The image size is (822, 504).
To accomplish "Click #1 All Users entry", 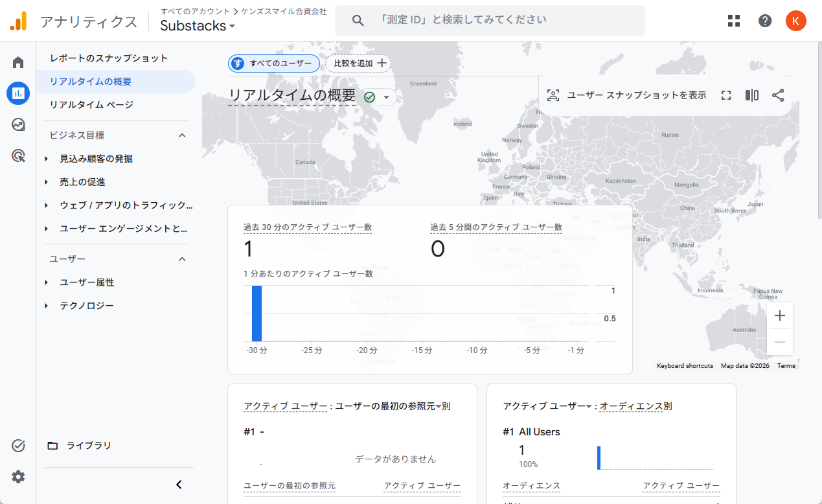I will [531, 432].
